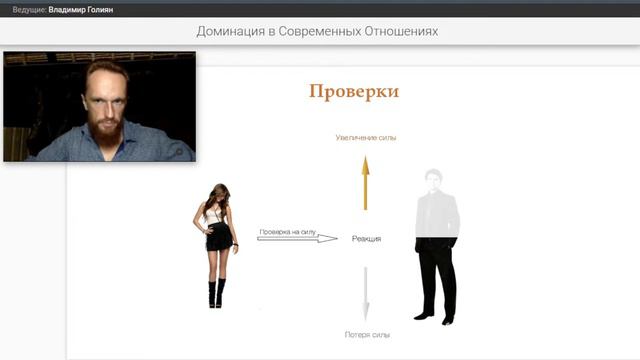Click the 'Увеличение силы' label
Image resolution: width=640 pixels, height=360 pixels.
[x=366, y=138]
